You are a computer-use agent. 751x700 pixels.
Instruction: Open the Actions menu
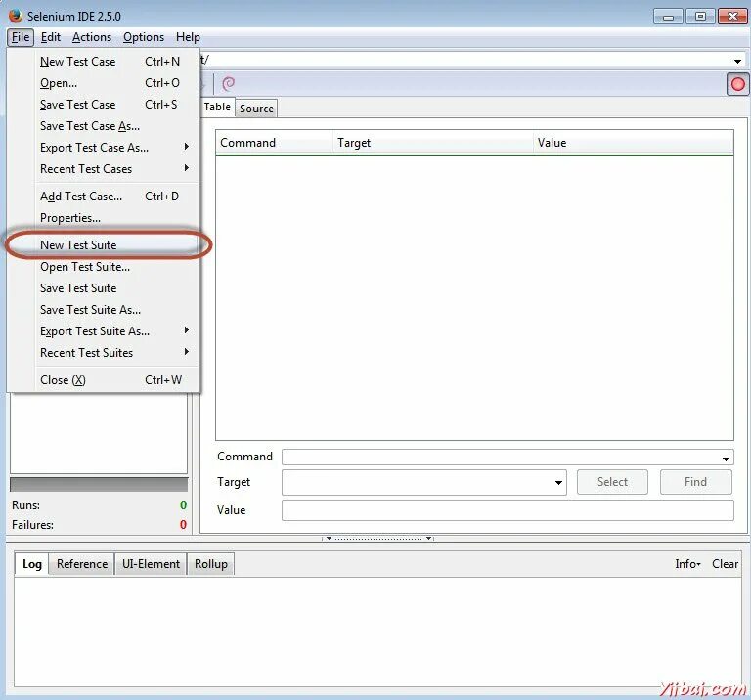coord(92,37)
